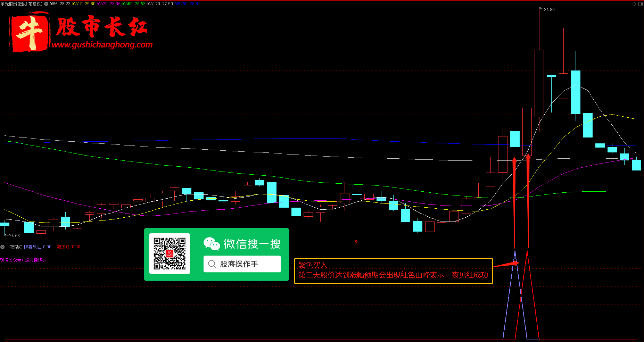
Task: Open the dropdown arrow beside 争光股份 title
Action: [x=46, y=4]
